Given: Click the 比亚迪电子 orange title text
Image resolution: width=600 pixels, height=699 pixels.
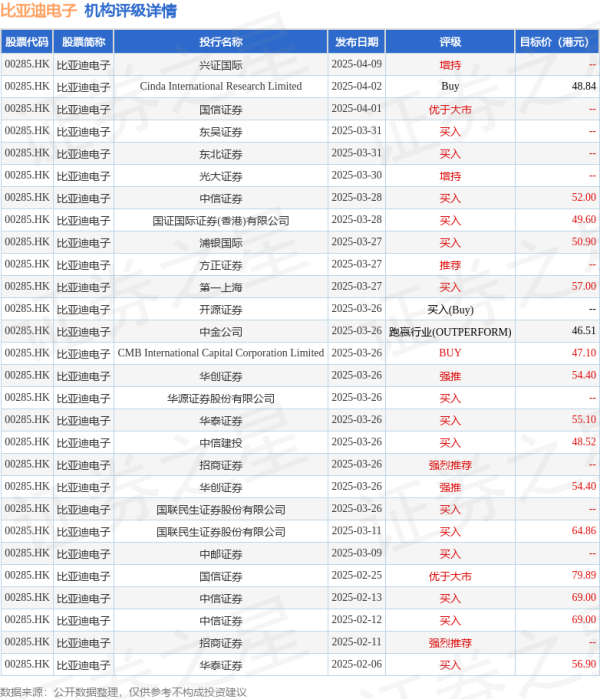Looking at the screenshot, I should pyautogui.click(x=38, y=11).
